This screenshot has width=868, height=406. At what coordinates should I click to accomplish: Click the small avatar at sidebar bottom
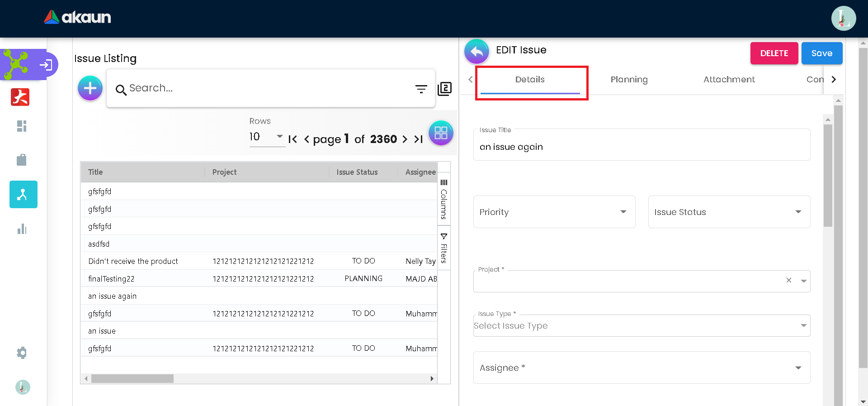(23, 387)
